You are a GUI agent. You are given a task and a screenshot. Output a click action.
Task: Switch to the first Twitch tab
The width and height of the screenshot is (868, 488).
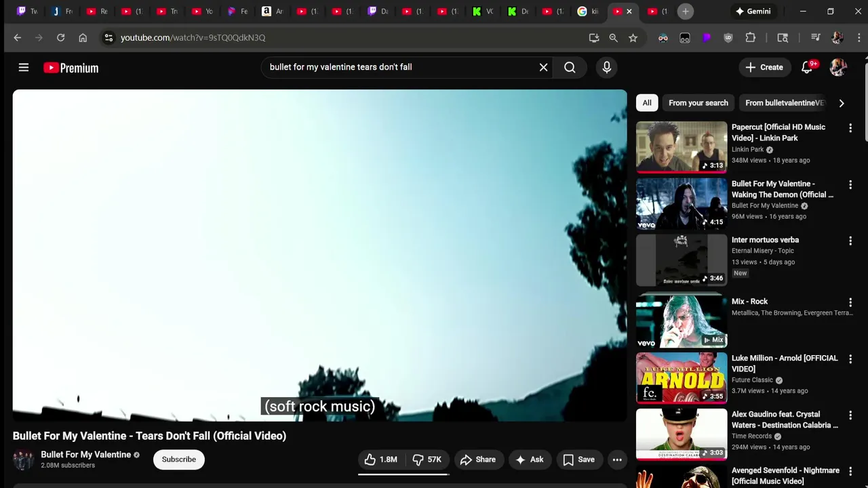(27, 12)
